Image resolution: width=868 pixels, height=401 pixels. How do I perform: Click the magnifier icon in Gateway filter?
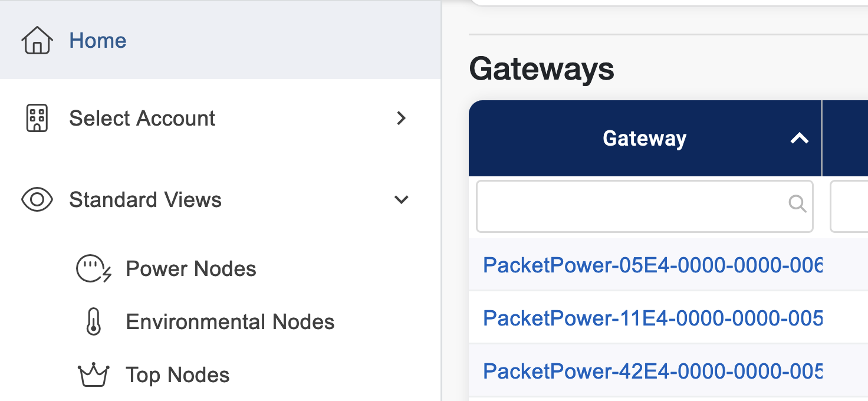797,204
